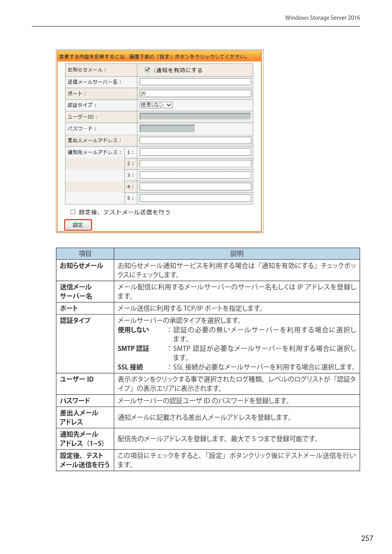392x554 pixels.
Task: Click the 説明 table header cell
Action: click(237, 254)
